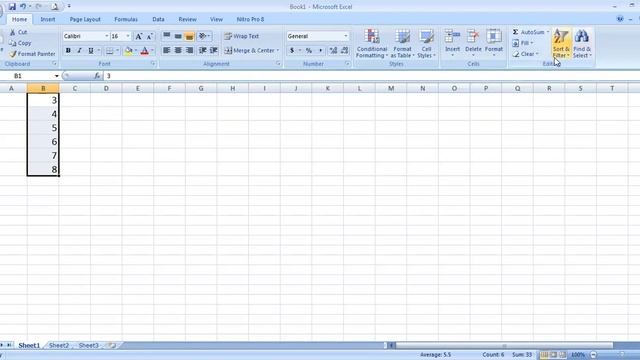640x360 pixels.
Task: Open the Merge & Center dropdown arrow
Action: pos(278,51)
